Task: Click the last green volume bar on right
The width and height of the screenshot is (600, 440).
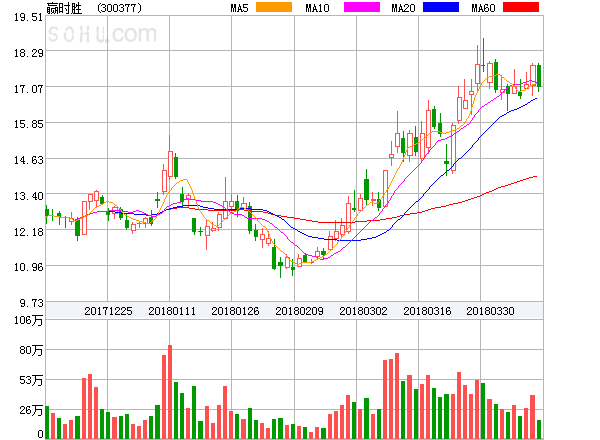Action: 539,429
